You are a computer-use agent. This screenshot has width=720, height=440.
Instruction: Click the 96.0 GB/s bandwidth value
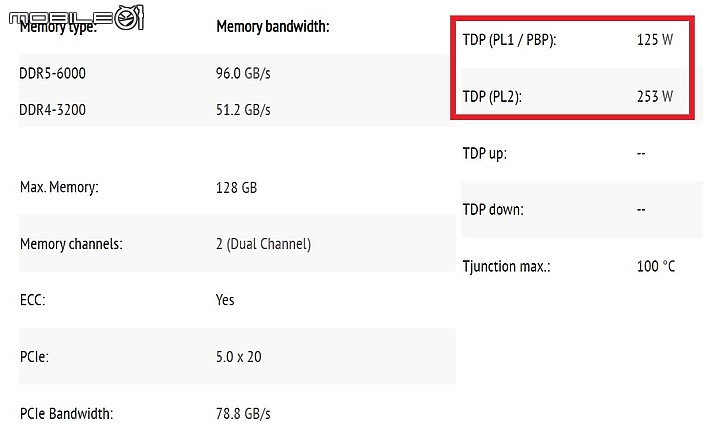click(243, 73)
